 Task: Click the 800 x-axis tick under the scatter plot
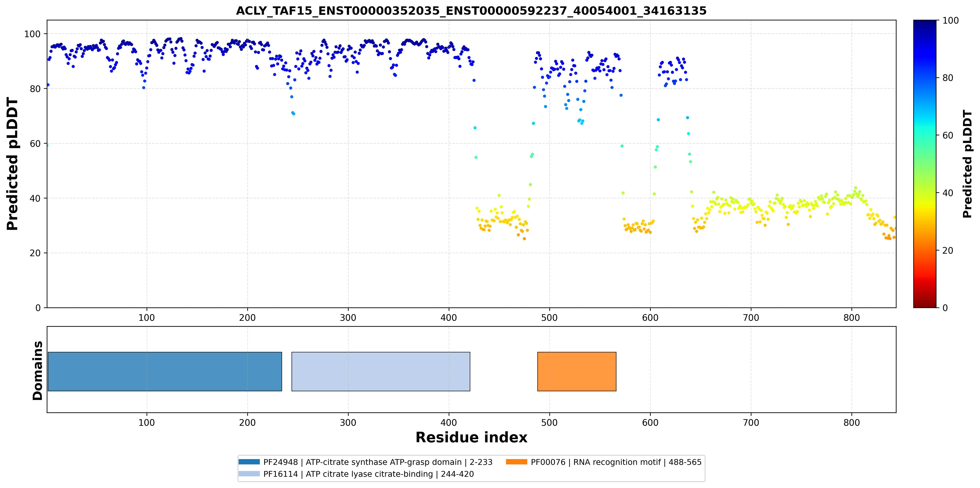click(851, 318)
